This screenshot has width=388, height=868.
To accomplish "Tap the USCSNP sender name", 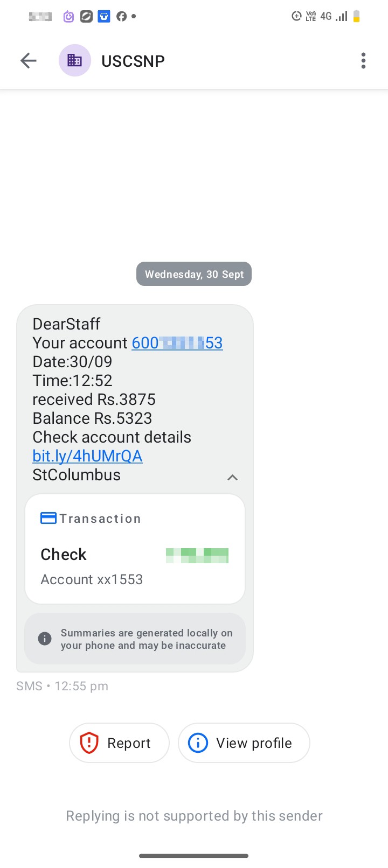I will pos(133,61).
